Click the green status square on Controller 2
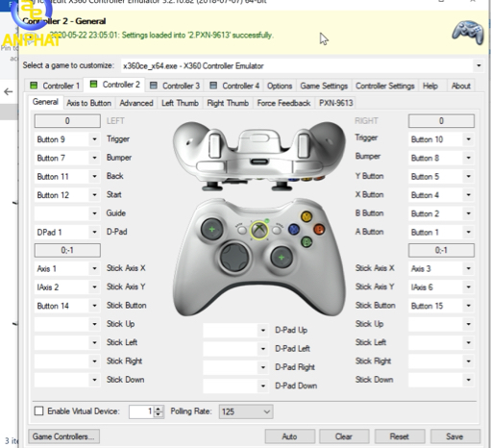This screenshot has width=491, height=448. click(93, 84)
